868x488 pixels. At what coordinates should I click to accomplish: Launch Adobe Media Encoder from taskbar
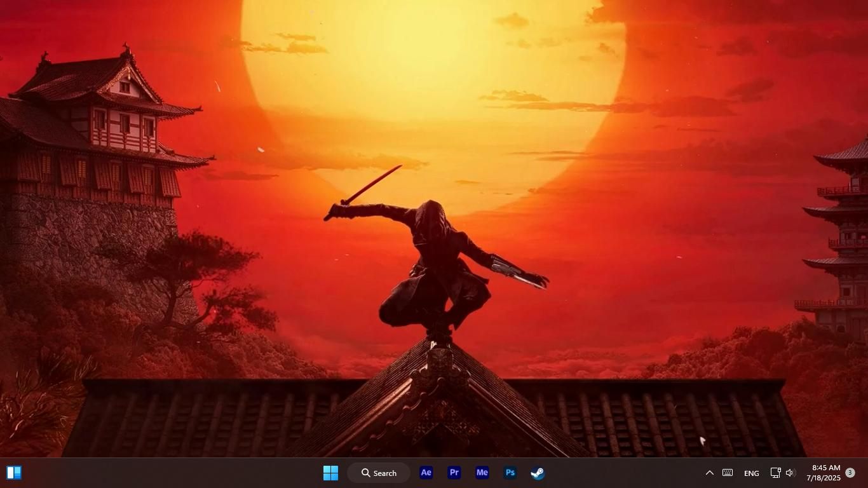pyautogui.click(x=482, y=473)
